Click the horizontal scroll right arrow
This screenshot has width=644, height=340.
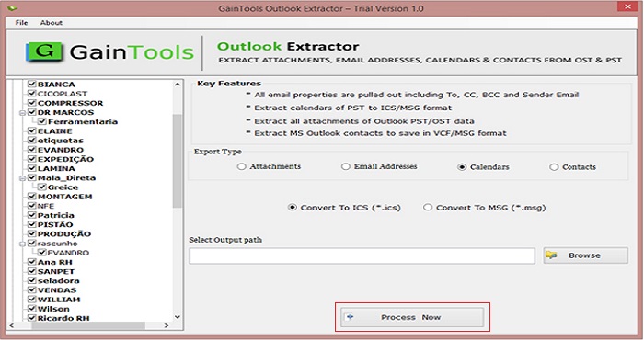(167, 325)
